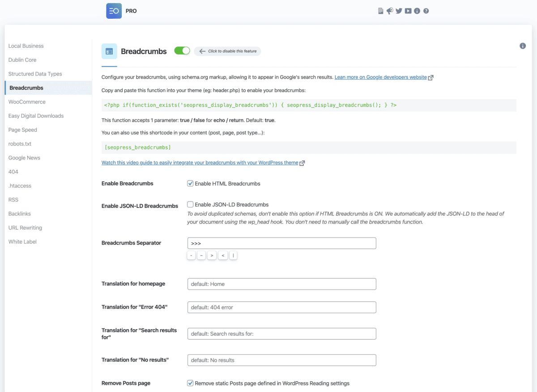537x392 pixels.
Task: Select the Breadcrumbs sidebar tab
Action: tap(48, 88)
